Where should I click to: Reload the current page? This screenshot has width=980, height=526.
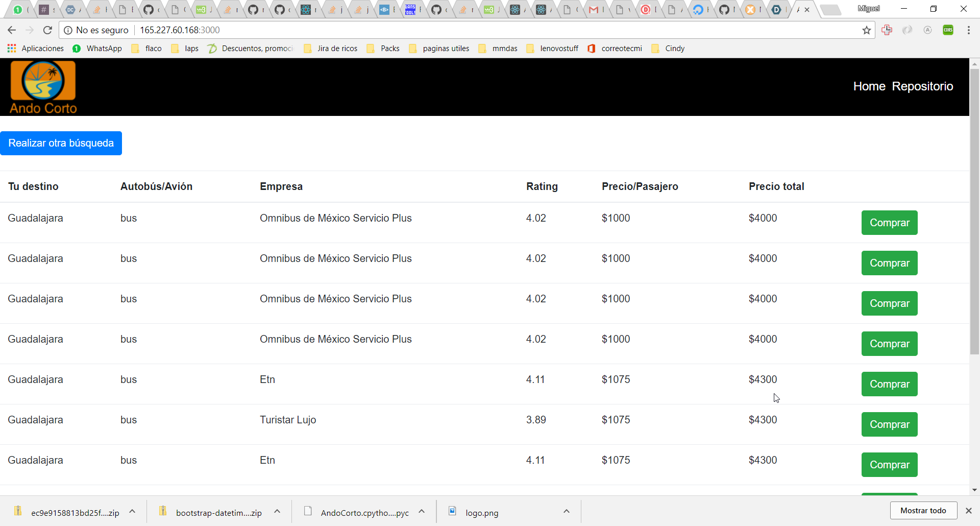point(47,30)
